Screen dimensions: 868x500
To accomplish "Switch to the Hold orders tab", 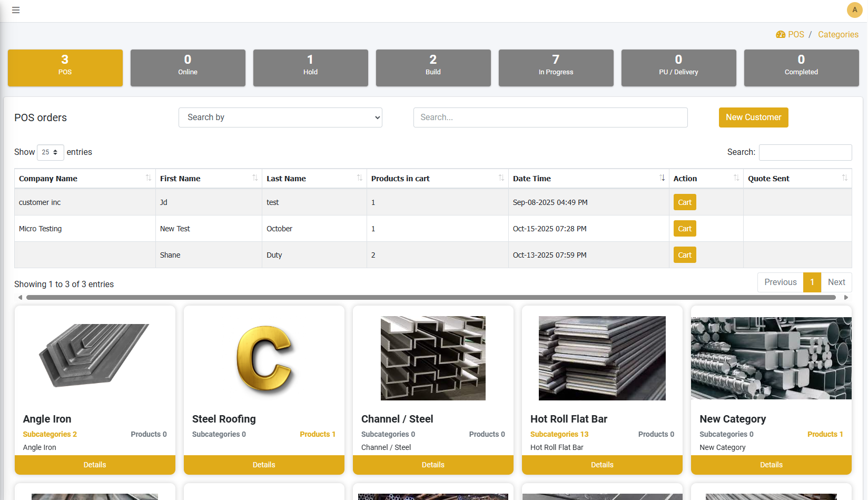I will (x=310, y=68).
